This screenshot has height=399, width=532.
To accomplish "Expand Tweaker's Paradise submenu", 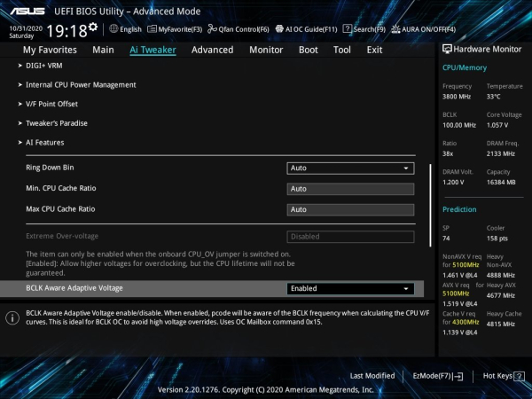I will [57, 123].
